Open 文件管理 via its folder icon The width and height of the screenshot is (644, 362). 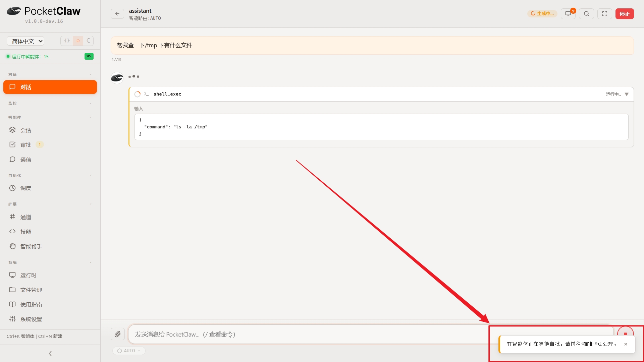(x=12, y=290)
